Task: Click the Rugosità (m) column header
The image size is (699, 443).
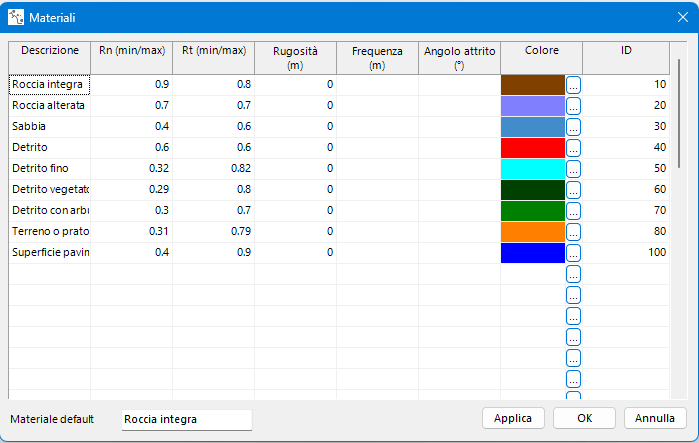Action: (296, 58)
